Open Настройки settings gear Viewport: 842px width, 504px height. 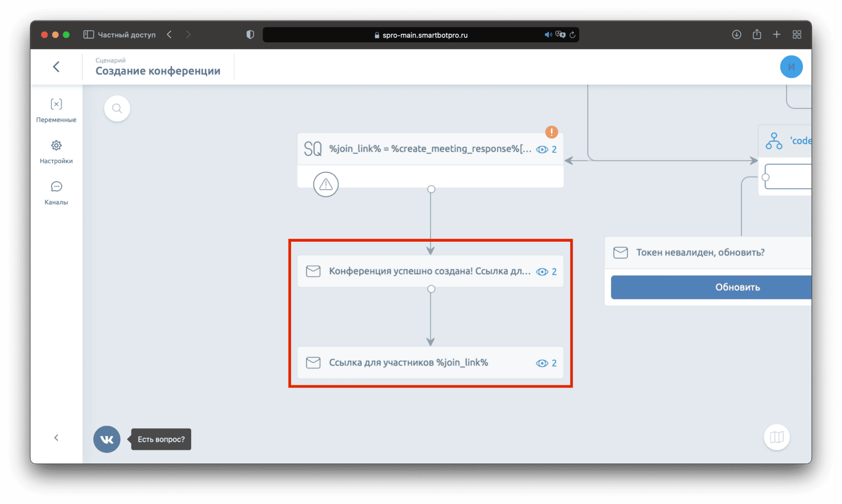[x=56, y=151]
